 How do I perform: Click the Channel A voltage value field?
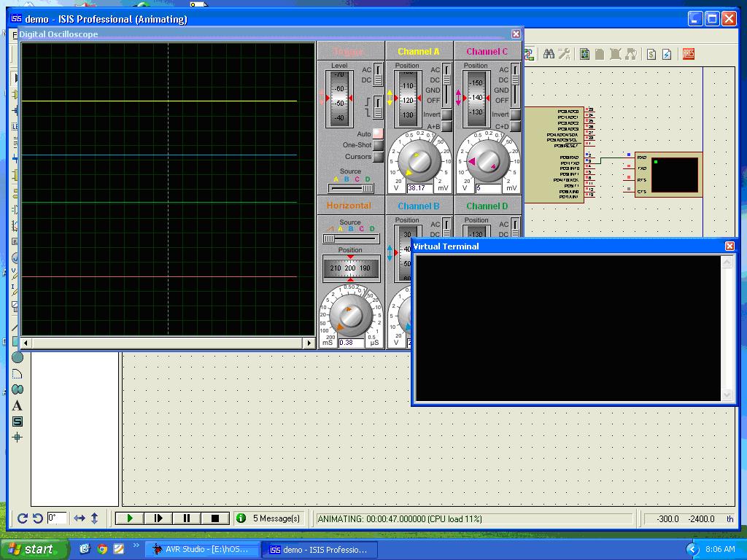pos(419,188)
